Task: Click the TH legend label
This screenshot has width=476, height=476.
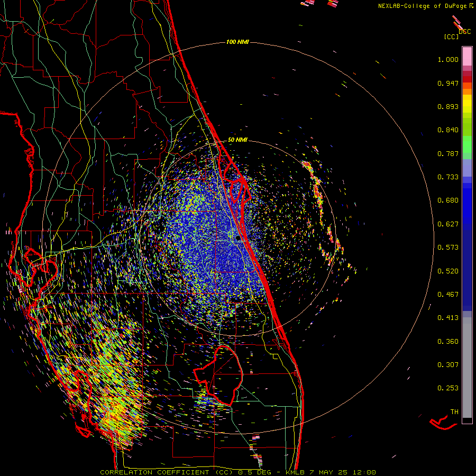Action: coord(454,412)
